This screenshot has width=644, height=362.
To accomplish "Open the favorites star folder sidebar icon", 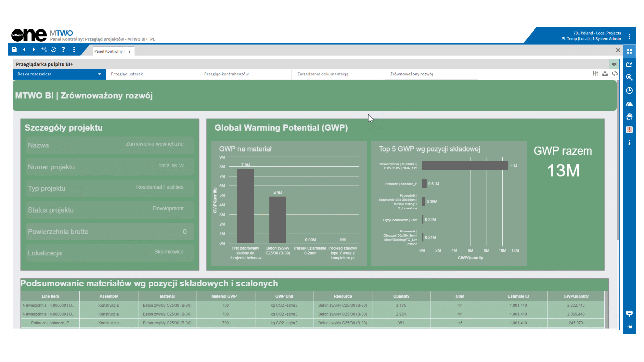I will point(629,64).
